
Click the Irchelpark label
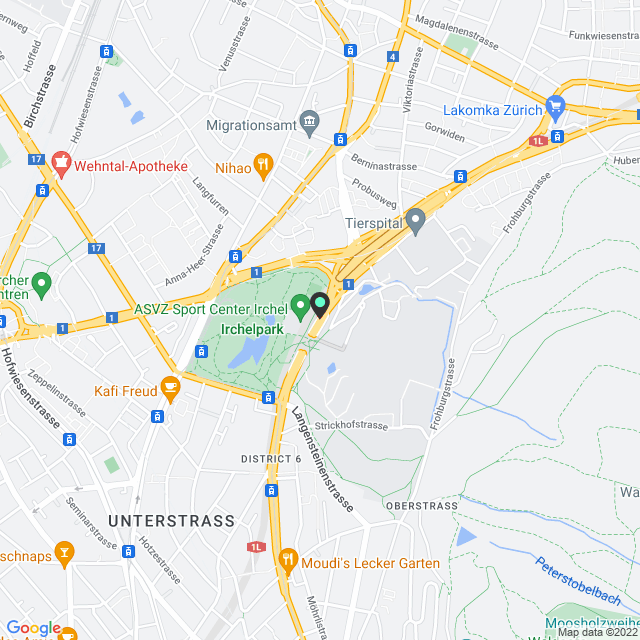pos(252,329)
